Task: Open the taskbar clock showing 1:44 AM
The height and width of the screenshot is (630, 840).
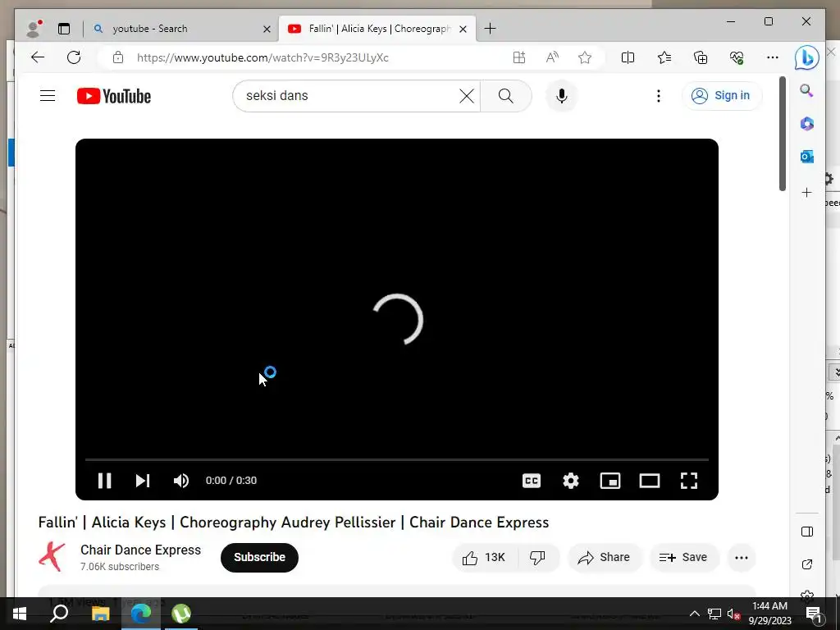Action: pyautogui.click(x=769, y=614)
